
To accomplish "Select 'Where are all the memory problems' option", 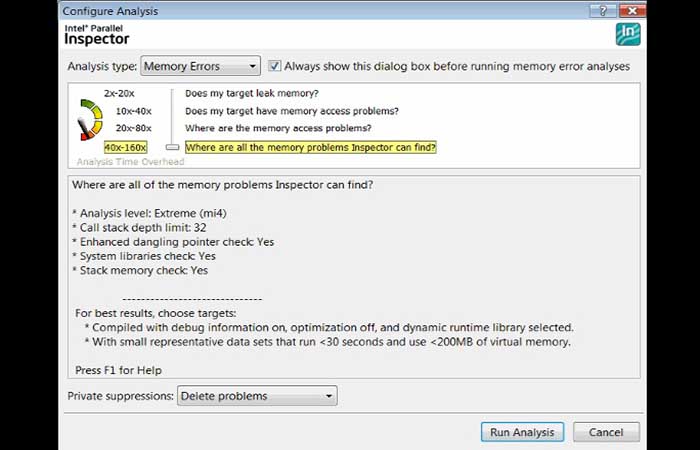I will click(x=311, y=147).
